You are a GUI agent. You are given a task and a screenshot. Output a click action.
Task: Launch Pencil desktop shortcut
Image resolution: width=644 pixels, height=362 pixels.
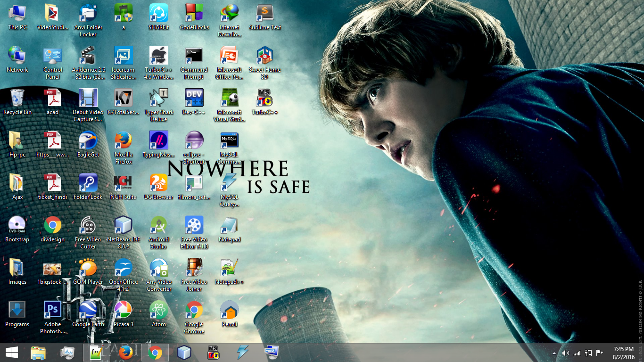[230, 314]
